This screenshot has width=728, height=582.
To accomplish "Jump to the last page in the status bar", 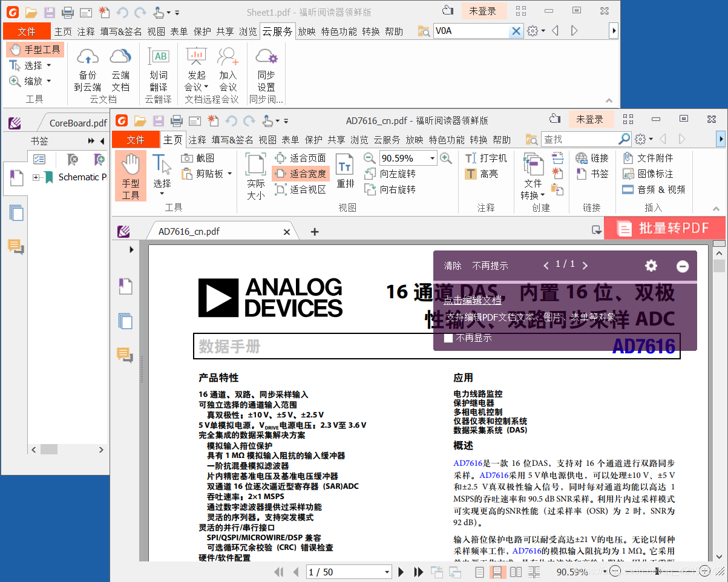I will (418, 572).
